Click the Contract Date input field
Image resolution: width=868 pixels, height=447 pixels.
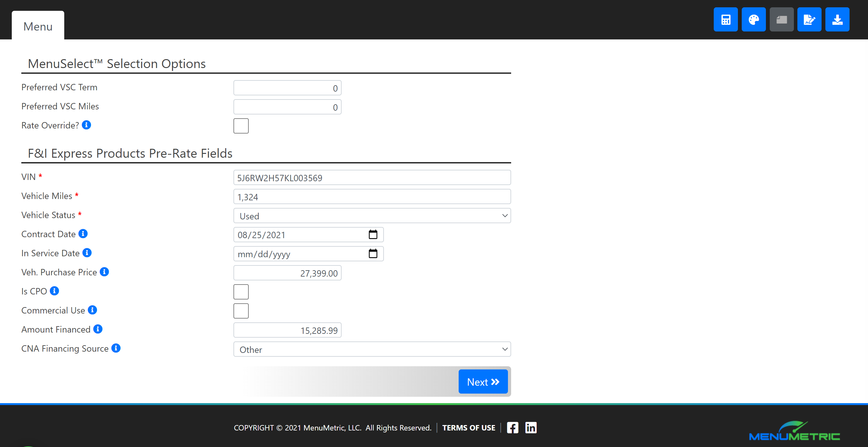pyautogui.click(x=308, y=235)
